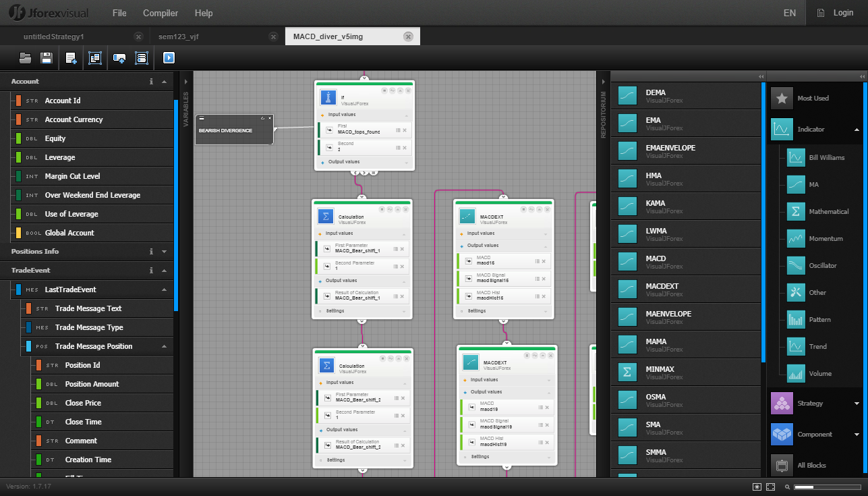Expand the Positions Info section arrow
The width and height of the screenshot is (868, 496).
point(164,251)
